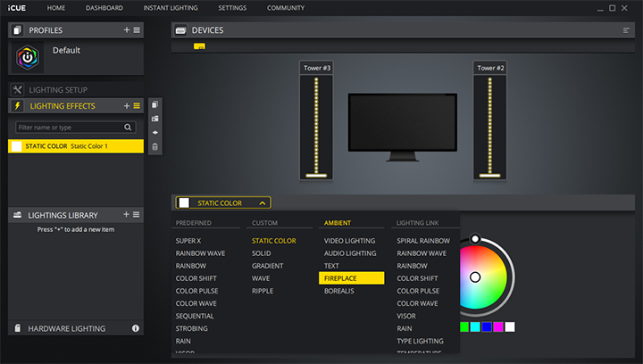This screenshot has height=364, width=643.
Task: Click the search icon in filter box
Action: pyautogui.click(x=129, y=128)
